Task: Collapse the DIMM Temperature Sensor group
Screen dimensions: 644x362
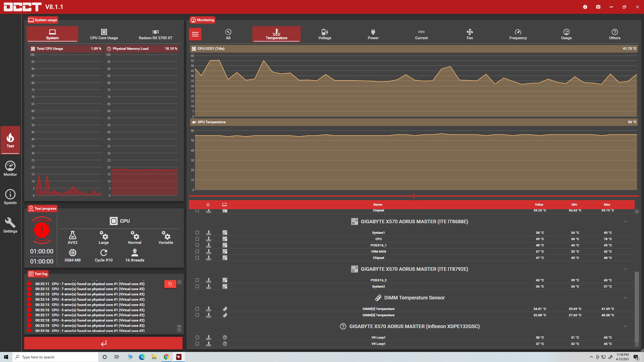Action: click(x=626, y=298)
